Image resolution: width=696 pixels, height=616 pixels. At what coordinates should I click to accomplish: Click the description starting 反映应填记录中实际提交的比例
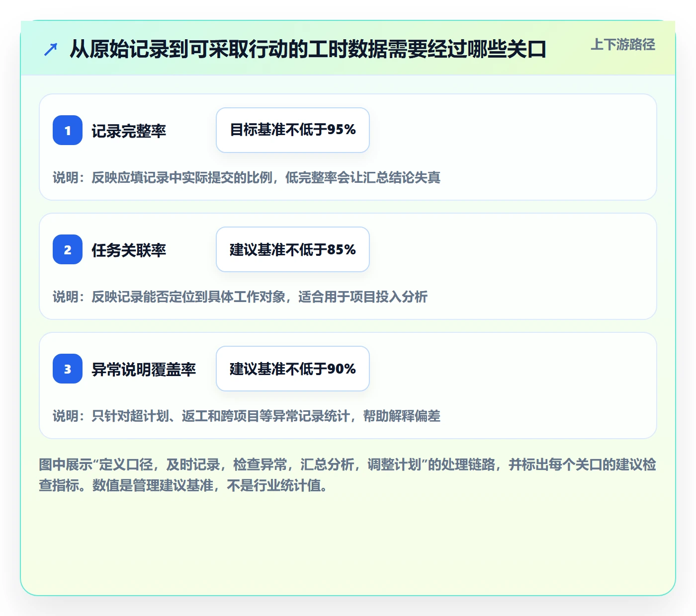pos(247,178)
